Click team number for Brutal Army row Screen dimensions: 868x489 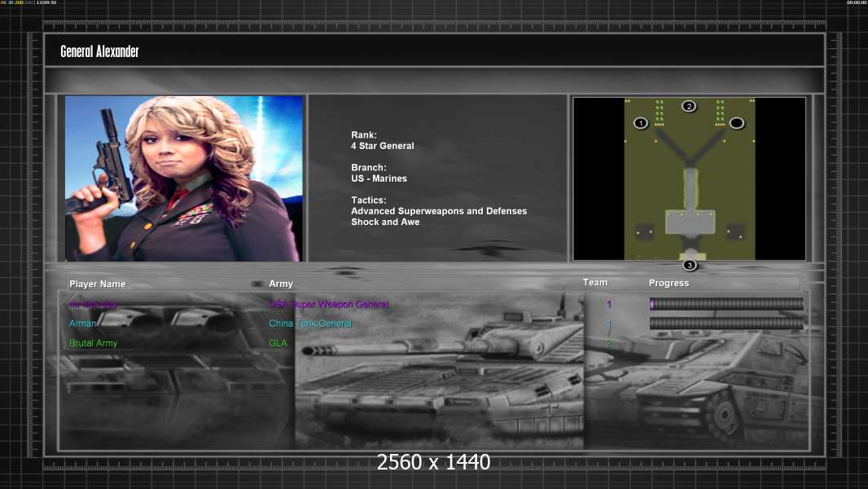(609, 343)
